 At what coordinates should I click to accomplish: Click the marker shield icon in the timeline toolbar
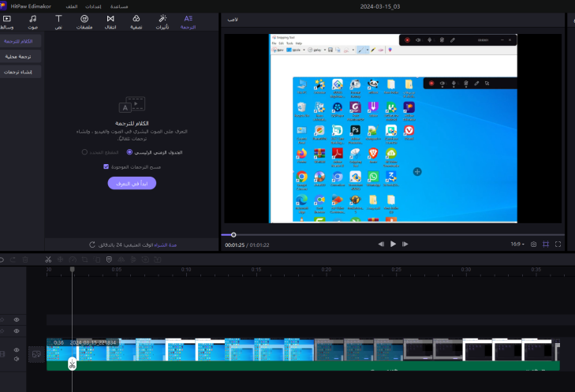click(x=109, y=259)
